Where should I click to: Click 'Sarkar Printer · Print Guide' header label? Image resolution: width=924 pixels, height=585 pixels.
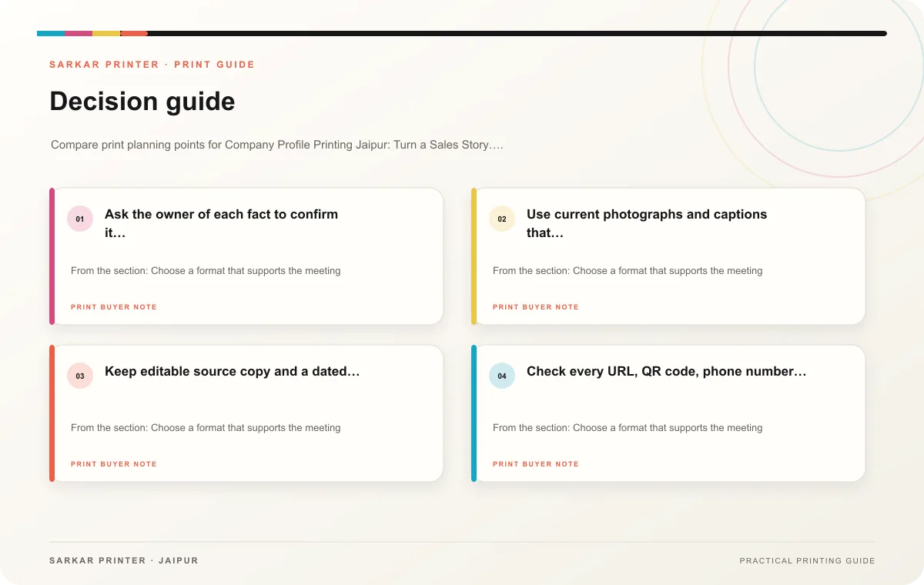(x=152, y=65)
